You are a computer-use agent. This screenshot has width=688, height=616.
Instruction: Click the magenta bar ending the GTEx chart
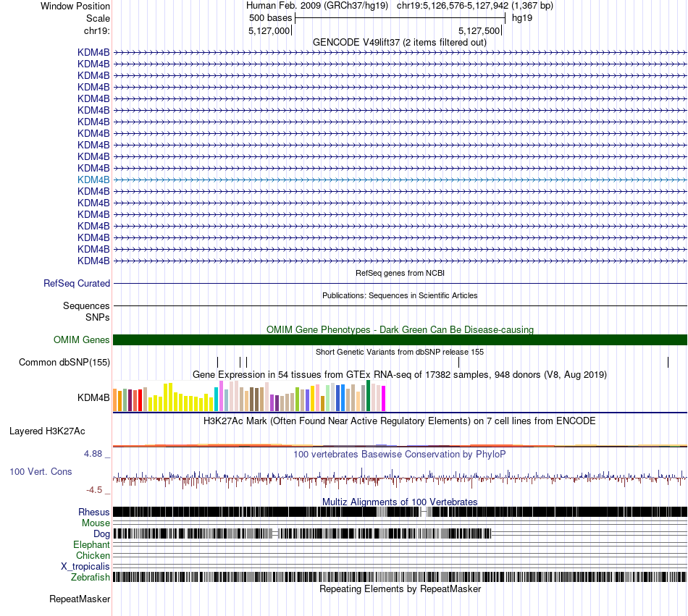(384, 399)
